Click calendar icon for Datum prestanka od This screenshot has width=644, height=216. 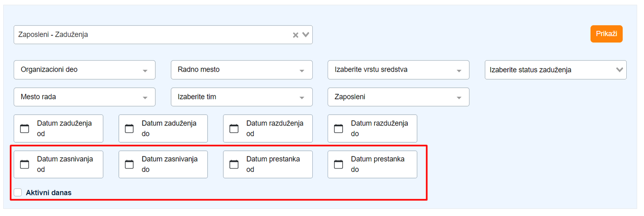234,164
